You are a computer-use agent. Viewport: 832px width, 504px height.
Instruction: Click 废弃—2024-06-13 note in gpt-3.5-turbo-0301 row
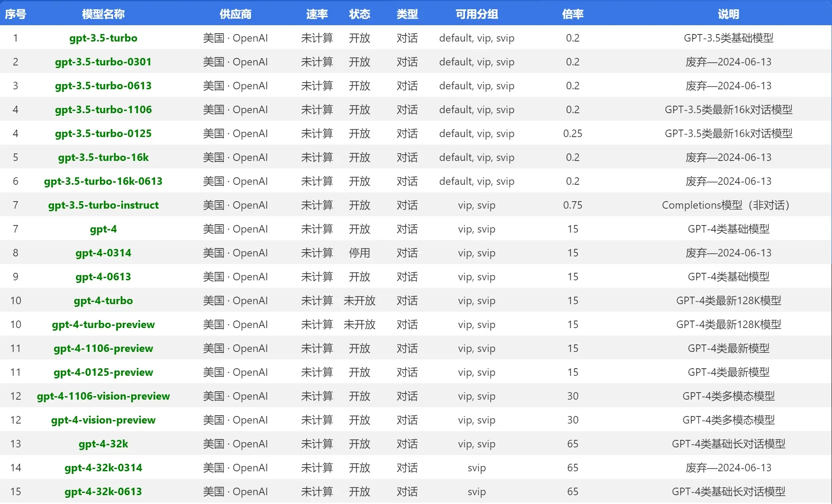click(728, 62)
